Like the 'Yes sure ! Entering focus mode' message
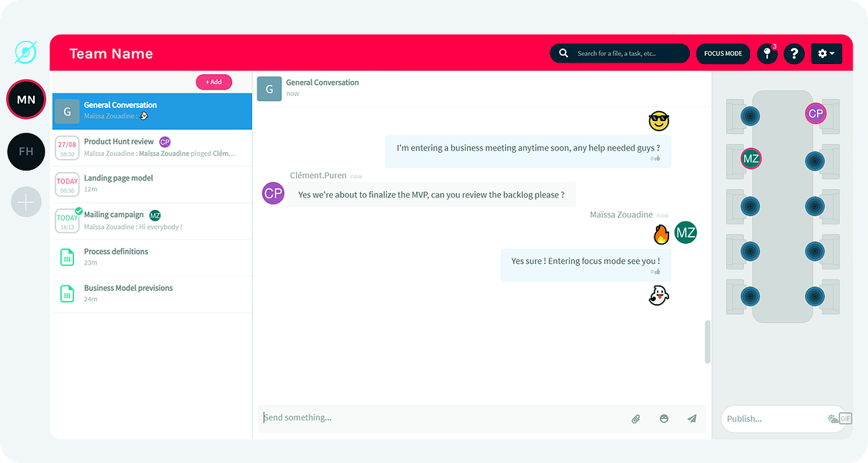 [x=655, y=272]
